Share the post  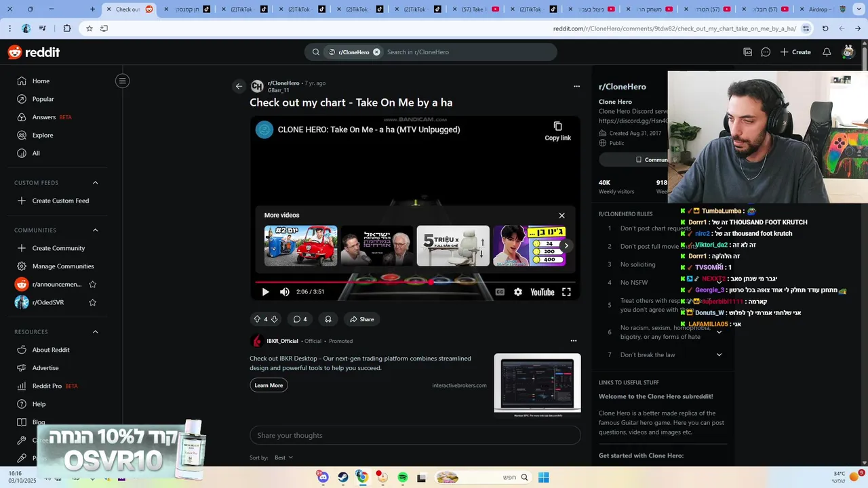(361, 319)
